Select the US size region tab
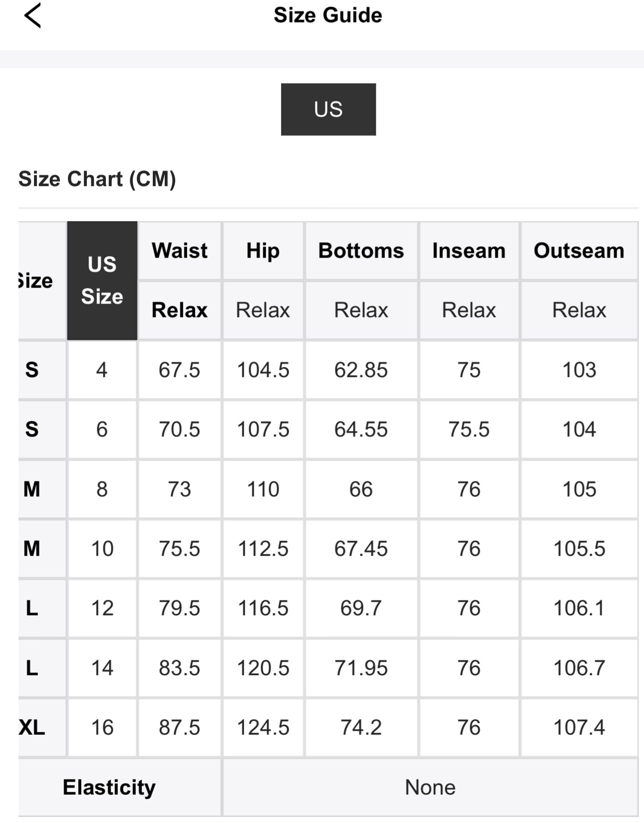The width and height of the screenshot is (644, 823). coord(328,109)
